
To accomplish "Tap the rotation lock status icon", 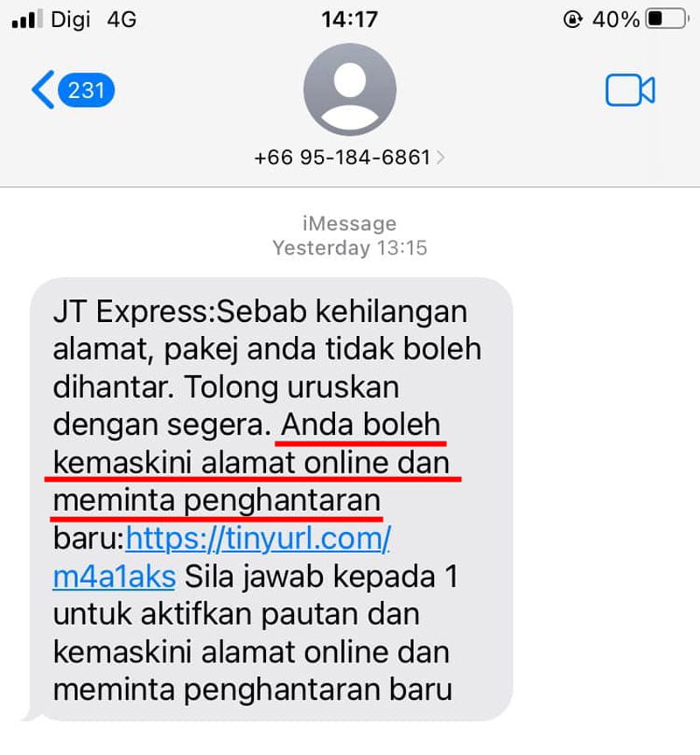I will click(572, 19).
